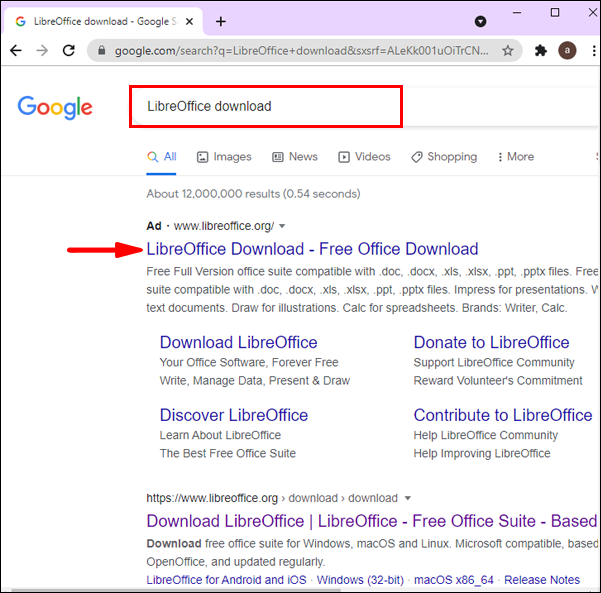Open the macOS x86_64 link
Image resolution: width=601 pixels, height=593 pixels.
click(454, 580)
